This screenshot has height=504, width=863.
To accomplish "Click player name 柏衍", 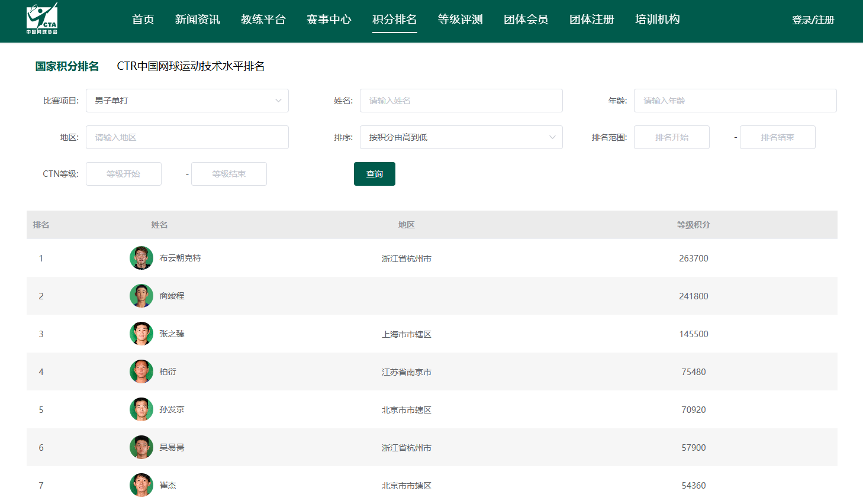I will [168, 371].
